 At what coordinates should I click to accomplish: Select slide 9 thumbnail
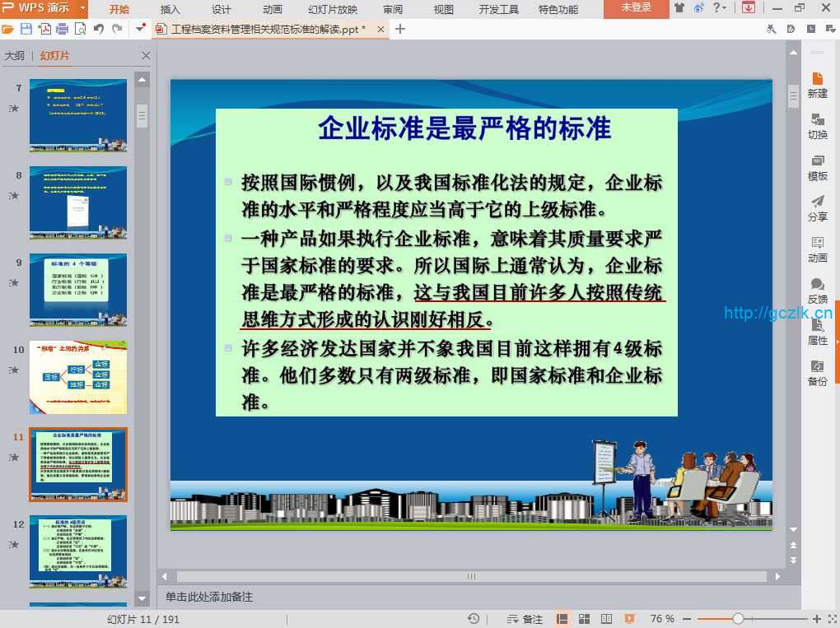tap(78, 289)
